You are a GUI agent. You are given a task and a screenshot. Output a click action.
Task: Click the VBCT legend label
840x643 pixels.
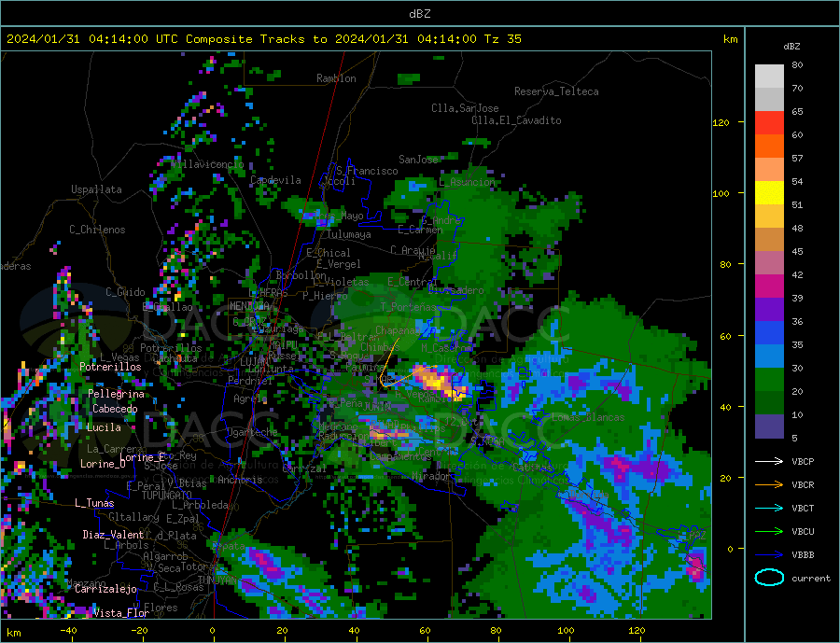coord(803,508)
